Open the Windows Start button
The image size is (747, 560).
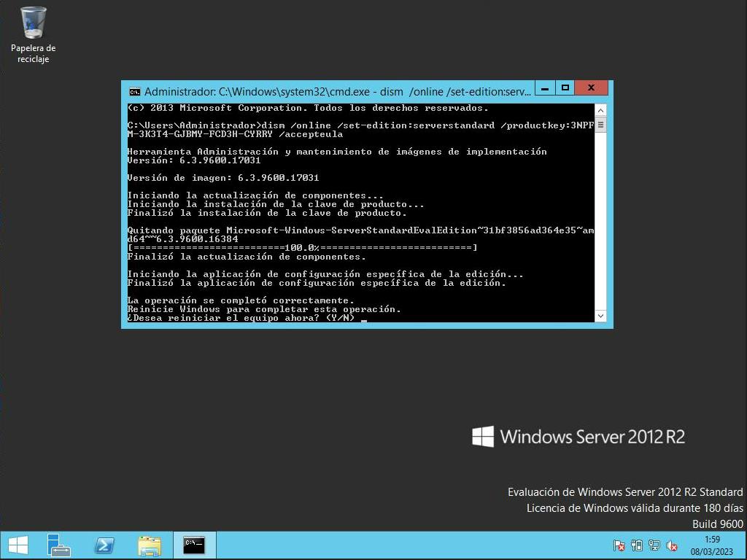click(18, 545)
